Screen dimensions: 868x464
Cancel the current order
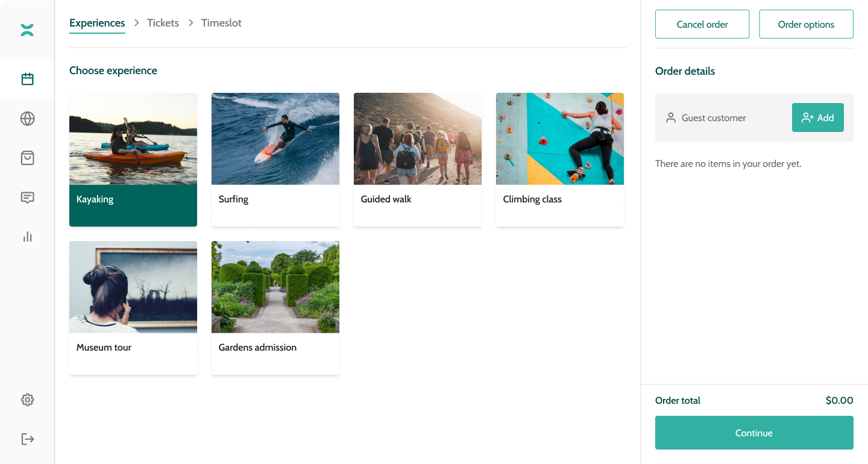click(x=702, y=24)
